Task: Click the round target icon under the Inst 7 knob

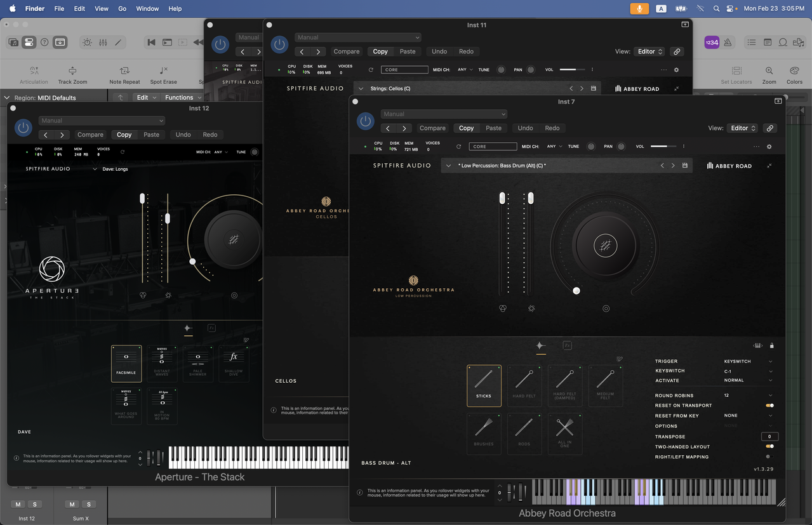Action: click(x=606, y=309)
